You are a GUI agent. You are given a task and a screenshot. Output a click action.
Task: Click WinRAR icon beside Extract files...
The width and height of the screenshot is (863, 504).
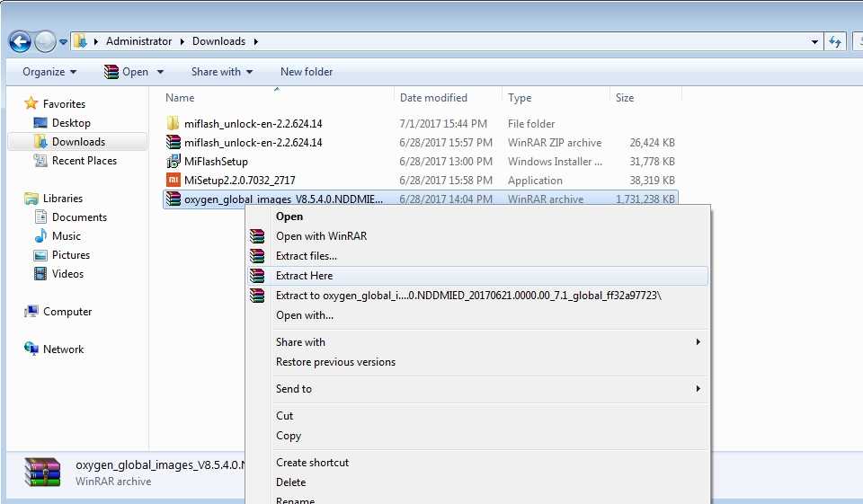tap(257, 256)
